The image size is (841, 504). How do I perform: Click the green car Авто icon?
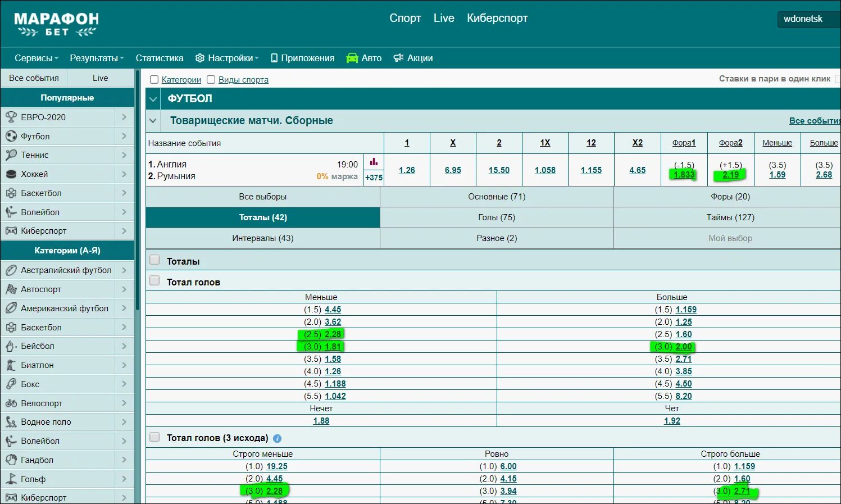[352, 58]
